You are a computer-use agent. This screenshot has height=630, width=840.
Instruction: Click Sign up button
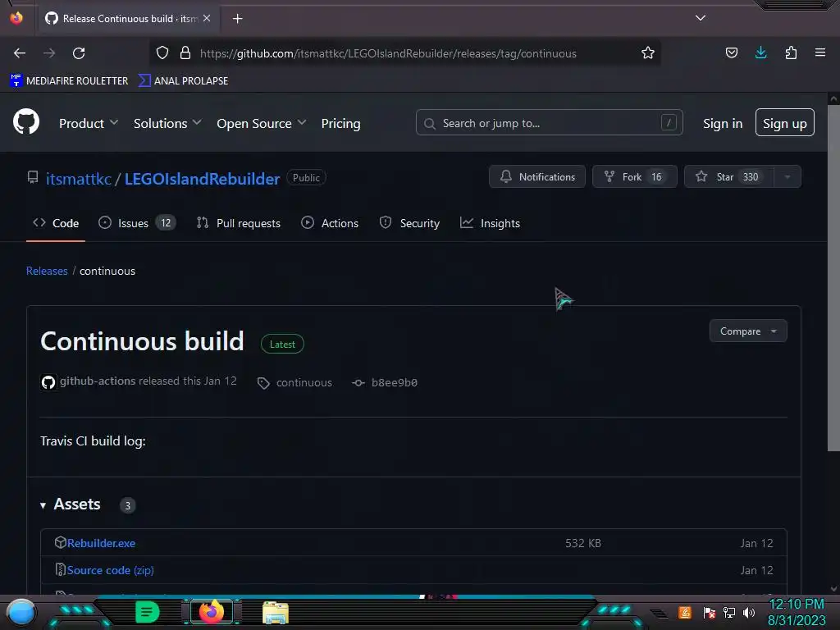click(x=785, y=123)
